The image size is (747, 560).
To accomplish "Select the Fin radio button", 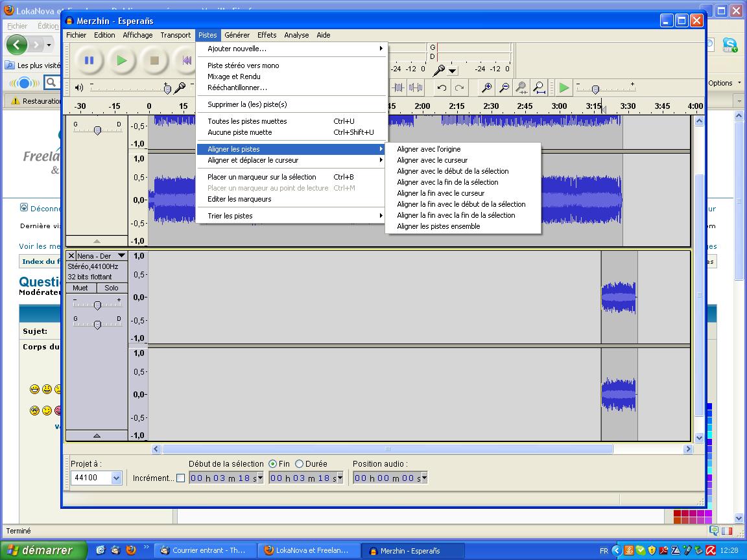I will click(x=272, y=464).
